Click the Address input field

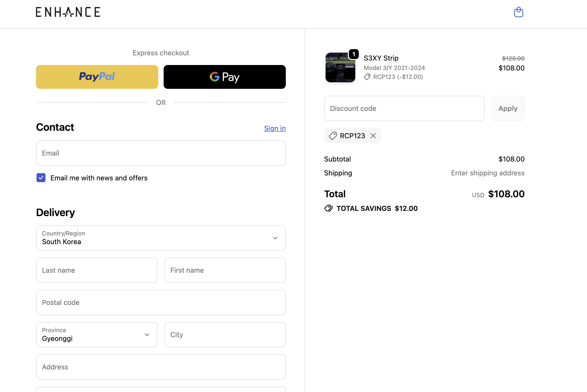tap(161, 367)
